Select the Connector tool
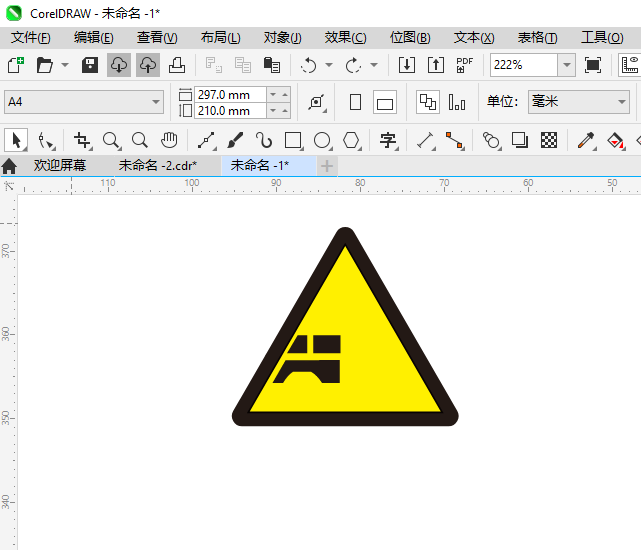The image size is (641, 550). [x=455, y=141]
